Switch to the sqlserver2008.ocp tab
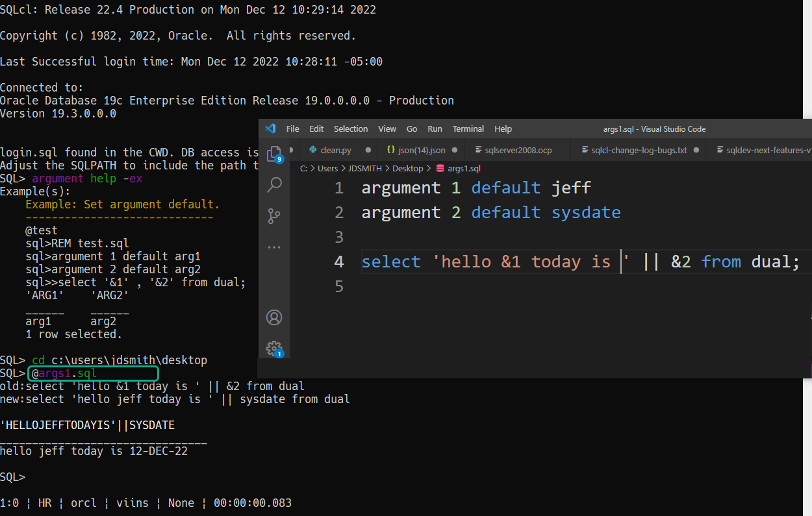Image resolution: width=812 pixels, height=516 pixels. tap(518, 150)
